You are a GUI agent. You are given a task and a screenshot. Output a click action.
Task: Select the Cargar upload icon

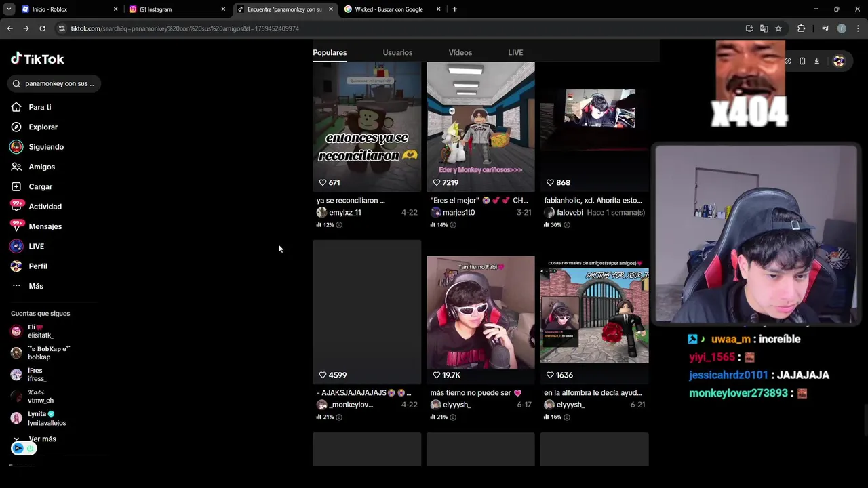[x=16, y=186]
